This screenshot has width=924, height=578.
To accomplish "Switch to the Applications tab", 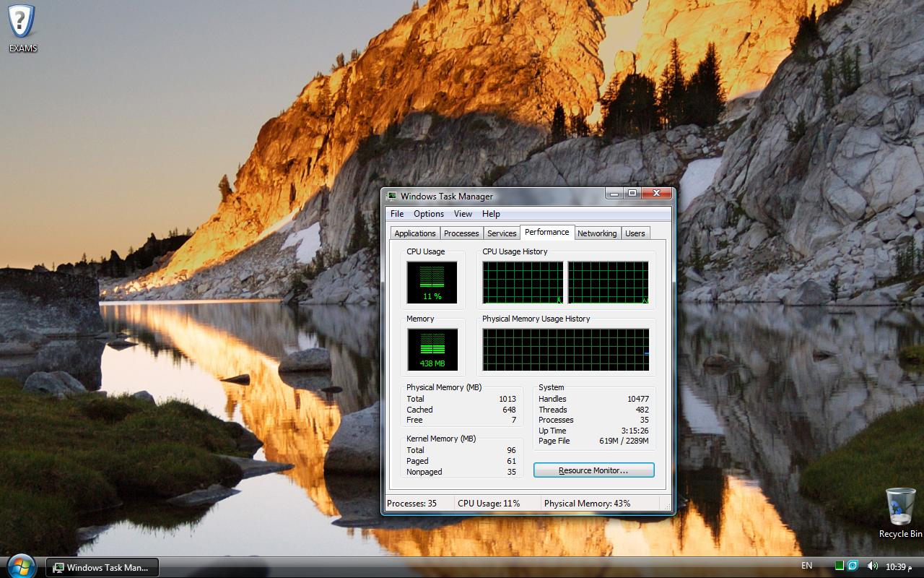I will pos(415,233).
